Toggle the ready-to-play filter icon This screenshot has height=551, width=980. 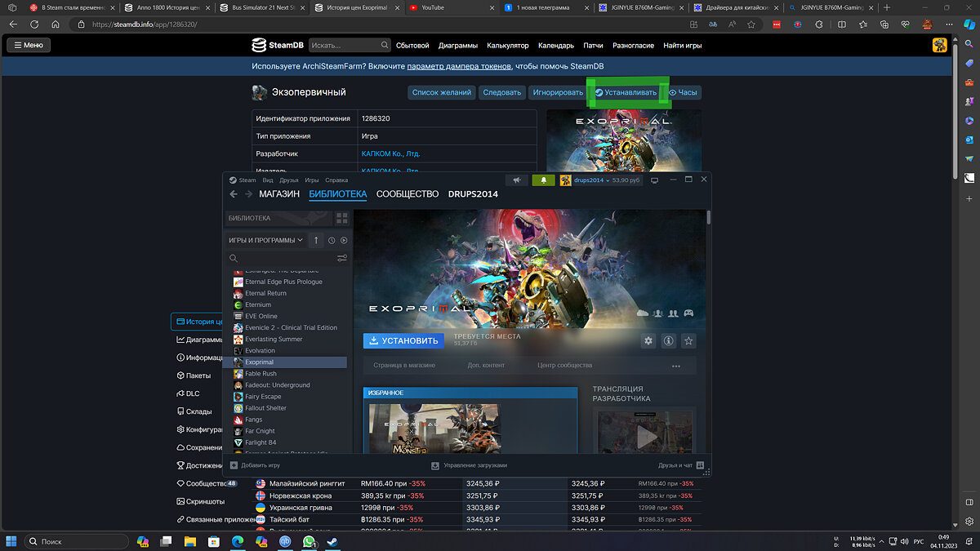[x=344, y=240]
